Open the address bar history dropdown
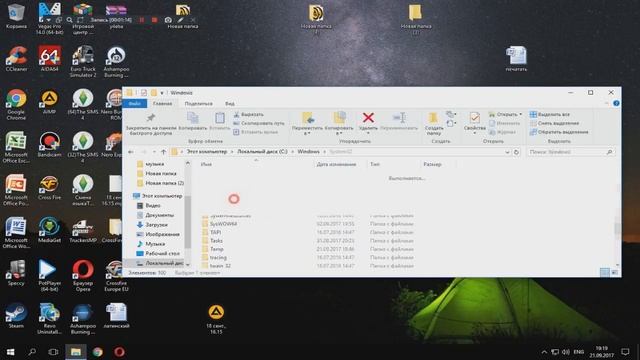 pos(507,152)
